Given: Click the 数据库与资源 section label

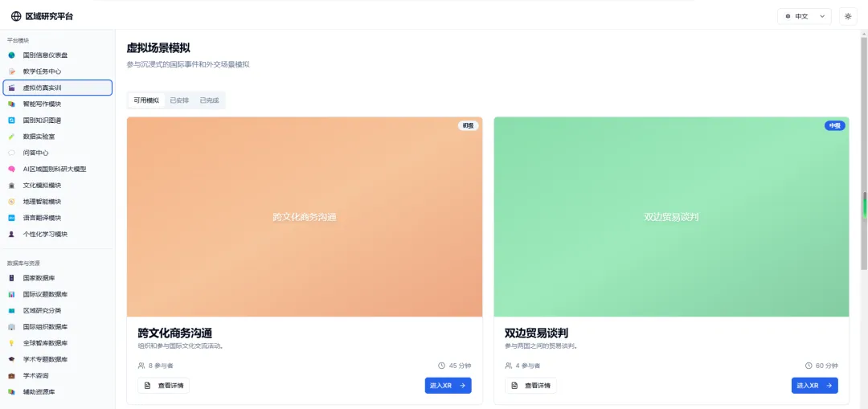Looking at the screenshot, I should tap(23, 263).
